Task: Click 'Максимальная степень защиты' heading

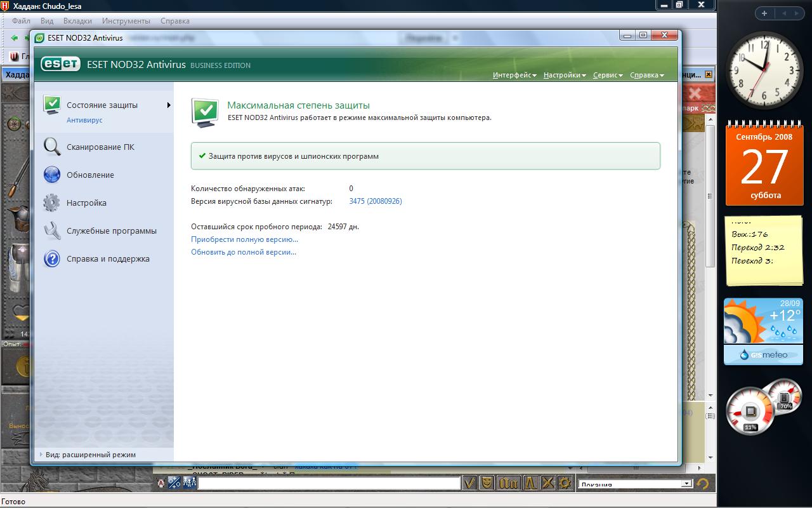Action: [x=298, y=105]
